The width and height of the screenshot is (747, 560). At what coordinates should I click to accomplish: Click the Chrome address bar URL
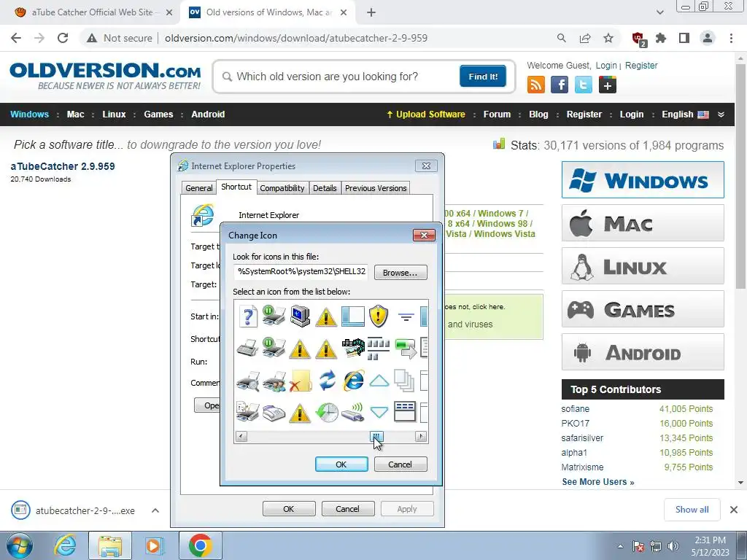click(296, 38)
